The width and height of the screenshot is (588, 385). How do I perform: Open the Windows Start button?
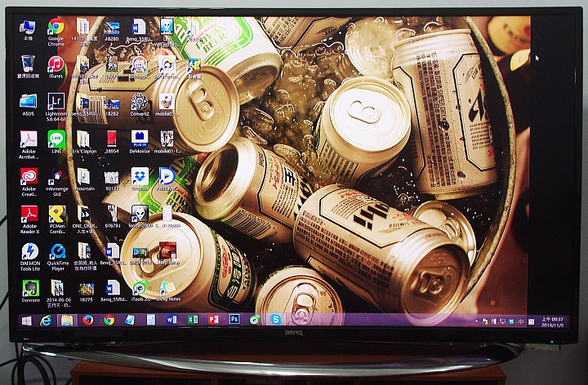coord(27,321)
